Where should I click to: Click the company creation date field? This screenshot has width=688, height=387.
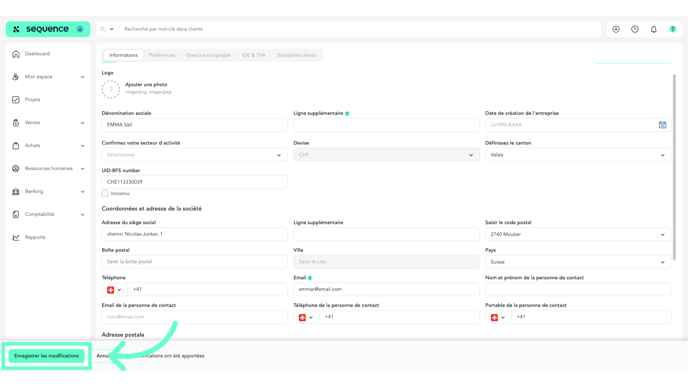pos(578,125)
